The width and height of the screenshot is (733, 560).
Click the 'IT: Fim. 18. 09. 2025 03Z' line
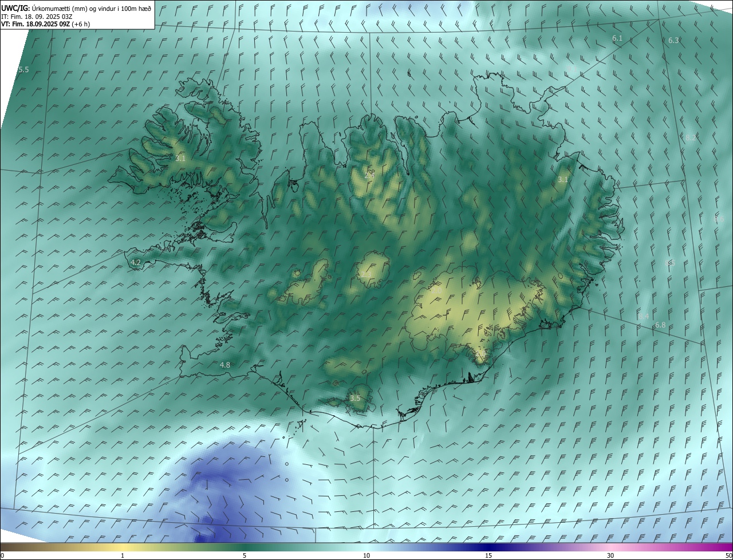(x=37, y=17)
